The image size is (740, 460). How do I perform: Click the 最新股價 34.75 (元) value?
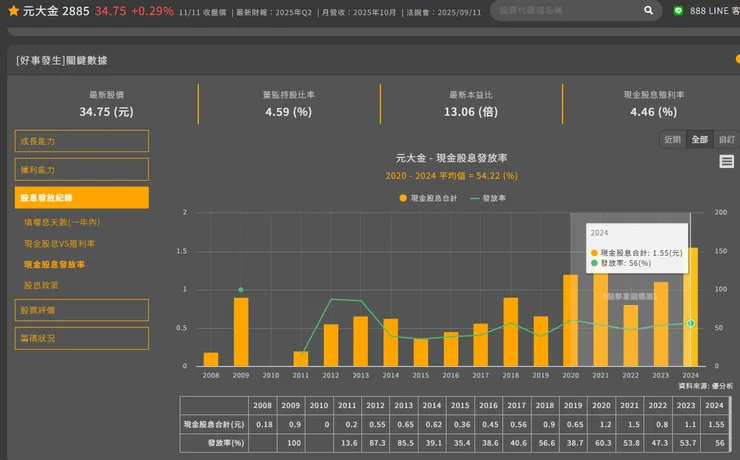[107, 112]
